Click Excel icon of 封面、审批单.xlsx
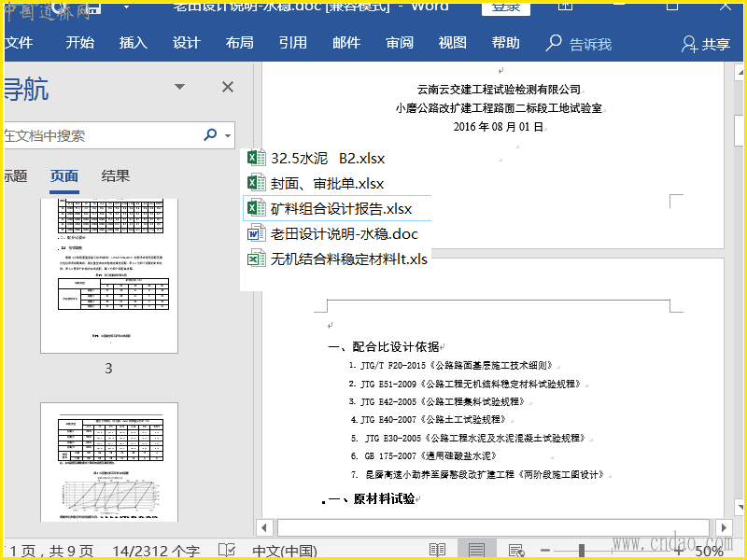The width and height of the screenshot is (747, 560). [256, 183]
